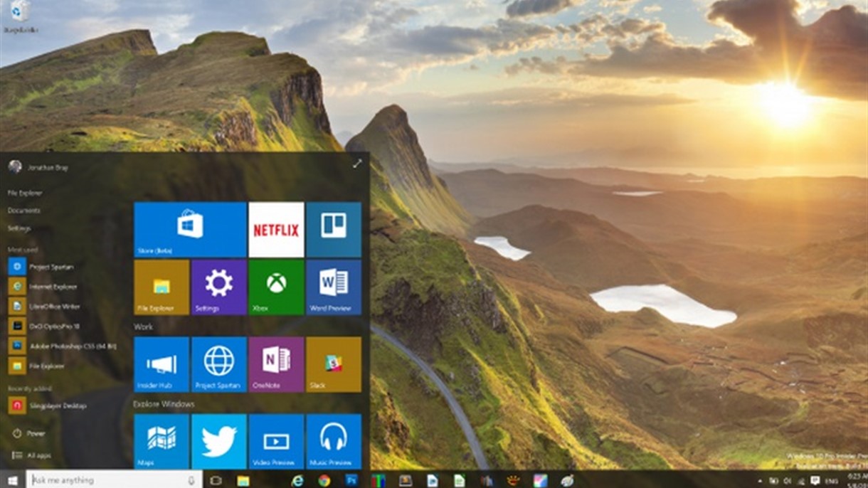Launch the green Xbox tile

[276, 287]
